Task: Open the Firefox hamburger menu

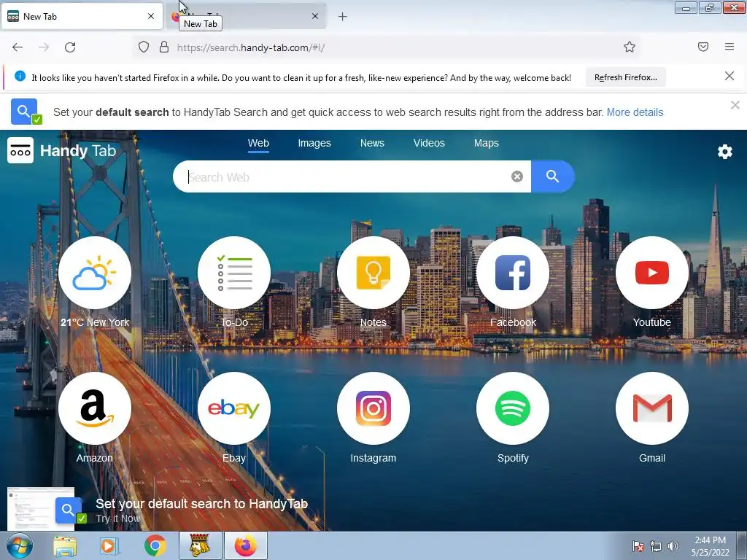Action: pyautogui.click(x=729, y=47)
